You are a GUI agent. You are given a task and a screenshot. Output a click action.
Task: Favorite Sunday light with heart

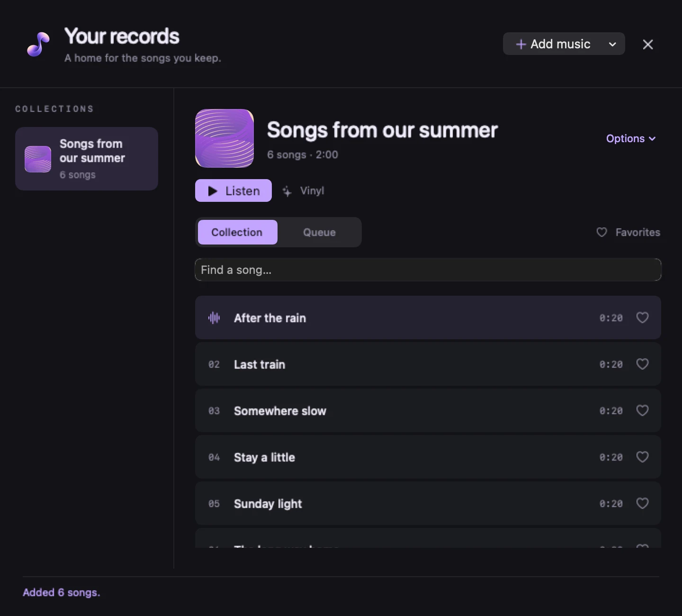(x=642, y=503)
